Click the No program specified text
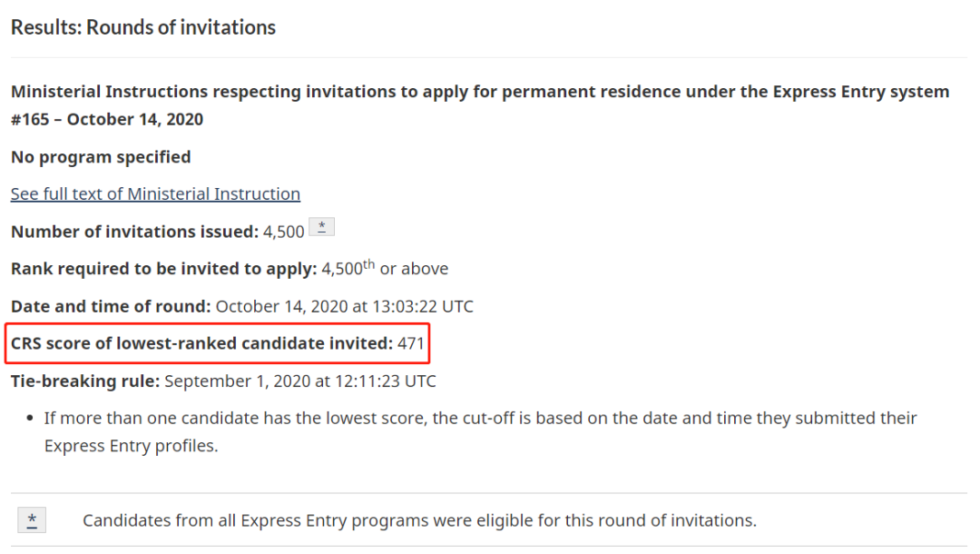Screen dimensions: 980x554 tap(101, 157)
